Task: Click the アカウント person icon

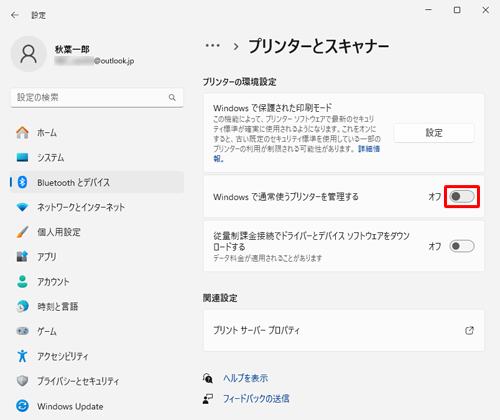Action: (22, 282)
